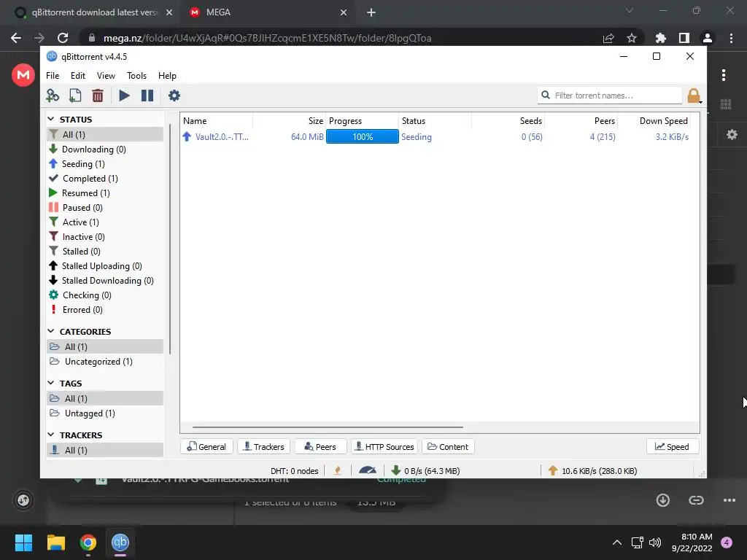747x560 pixels.
Task: Click the blue seeding arrow beside Vault2.0 torrent
Action: [187, 136]
